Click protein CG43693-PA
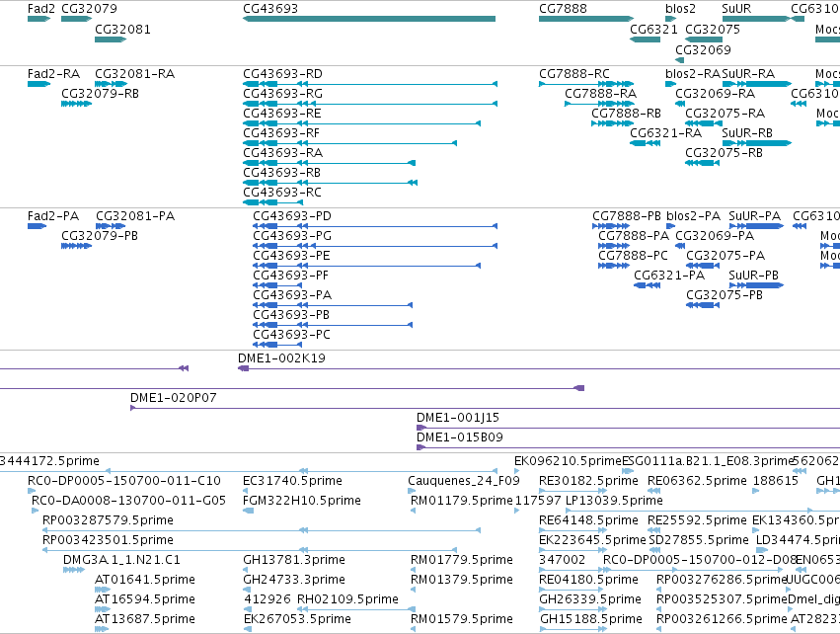The image size is (840, 634). click(333, 305)
